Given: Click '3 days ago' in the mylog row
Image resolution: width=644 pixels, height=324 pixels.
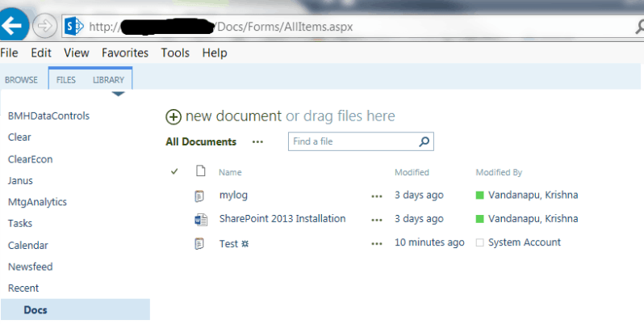Looking at the screenshot, I should 419,196.
